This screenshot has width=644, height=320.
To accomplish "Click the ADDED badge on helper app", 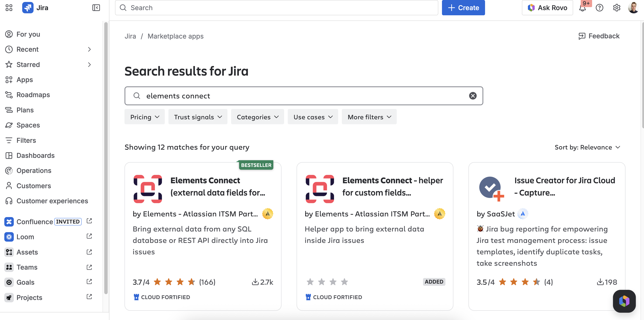I will (434, 282).
